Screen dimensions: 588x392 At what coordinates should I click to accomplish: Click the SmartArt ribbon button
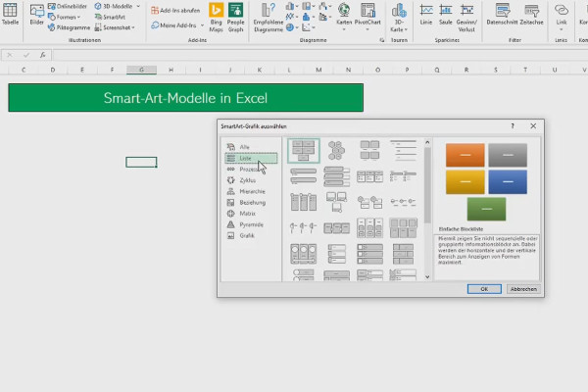(110, 17)
